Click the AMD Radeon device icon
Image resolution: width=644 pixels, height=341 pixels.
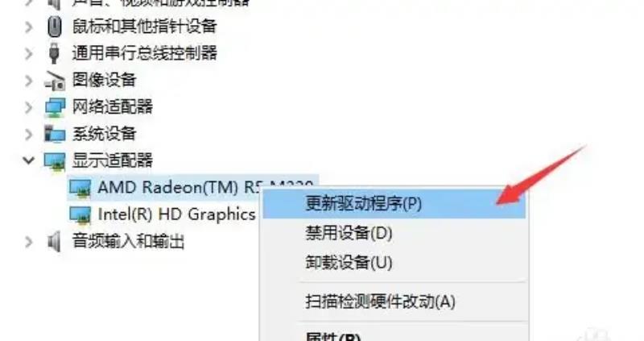[x=80, y=189]
